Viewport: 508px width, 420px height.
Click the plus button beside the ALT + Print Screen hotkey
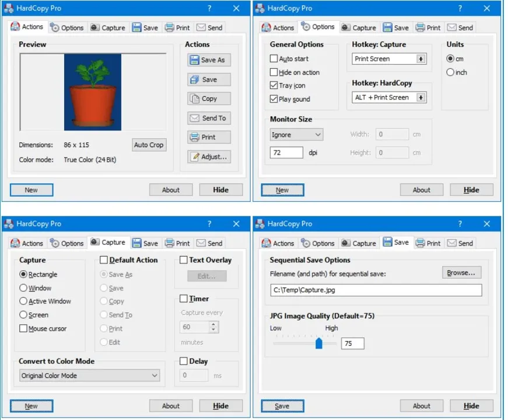(421, 97)
